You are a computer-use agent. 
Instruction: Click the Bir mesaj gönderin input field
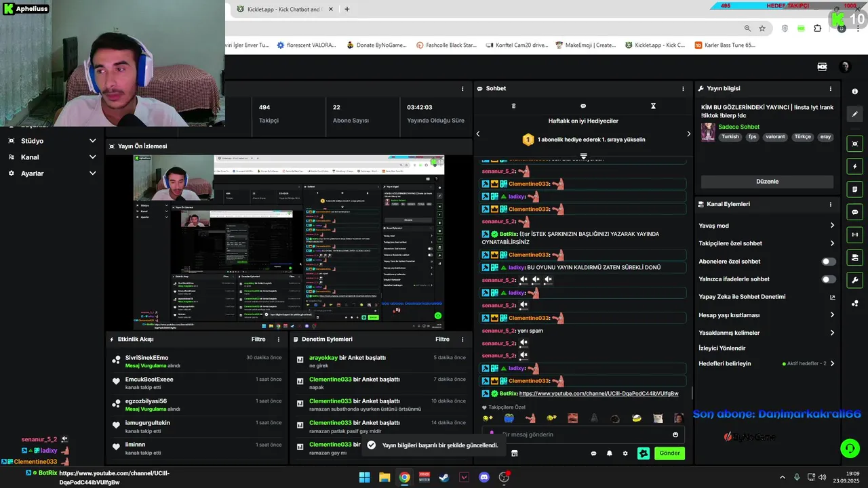point(583,434)
